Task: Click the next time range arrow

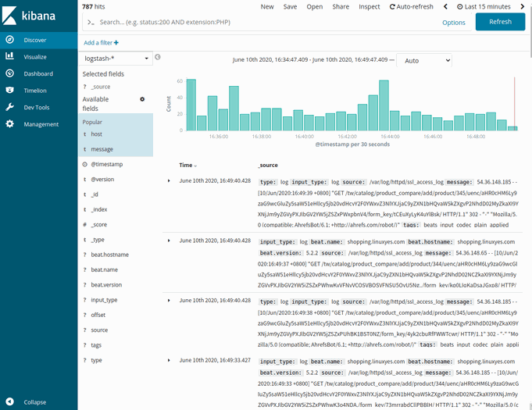Action: coord(522,6)
